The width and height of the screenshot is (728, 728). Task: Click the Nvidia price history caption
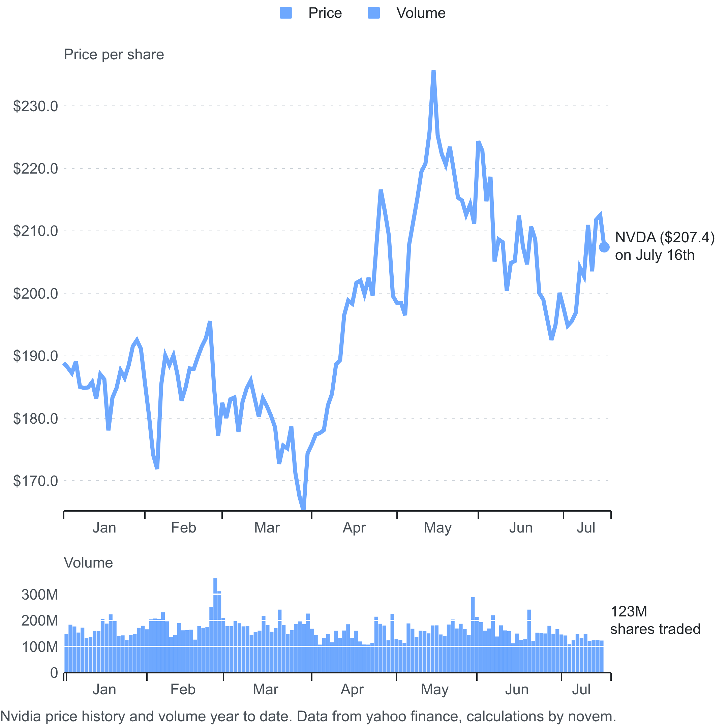pos(308,716)
